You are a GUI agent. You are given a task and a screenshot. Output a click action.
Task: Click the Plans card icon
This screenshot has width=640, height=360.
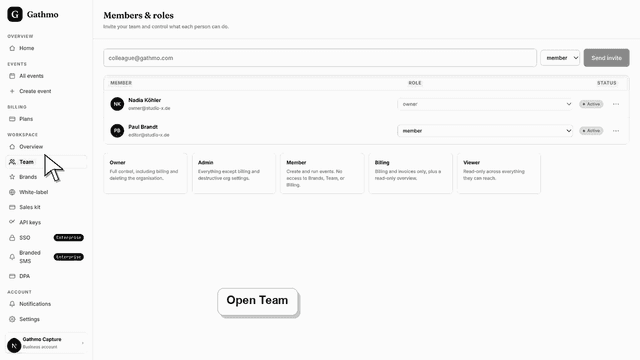click(12, 119)
